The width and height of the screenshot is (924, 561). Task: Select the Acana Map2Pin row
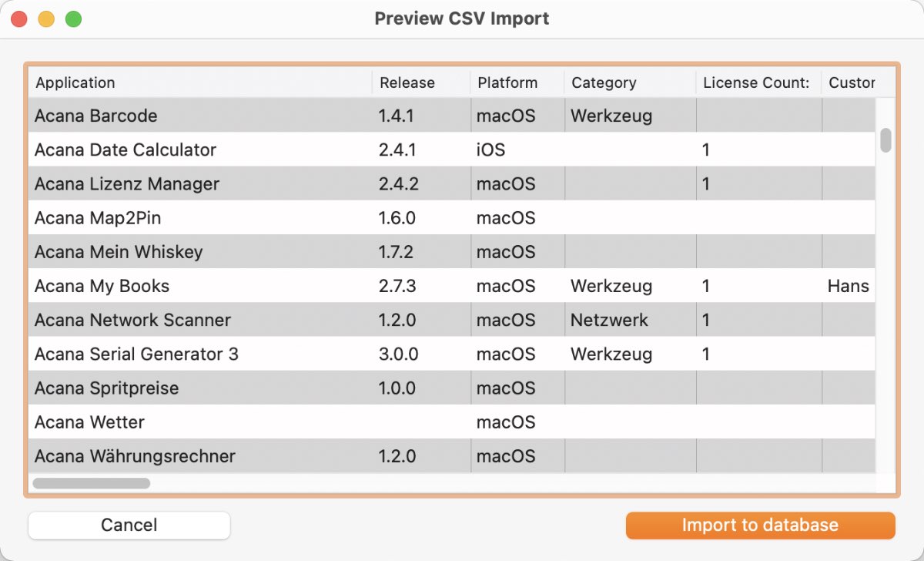[98, 218]
